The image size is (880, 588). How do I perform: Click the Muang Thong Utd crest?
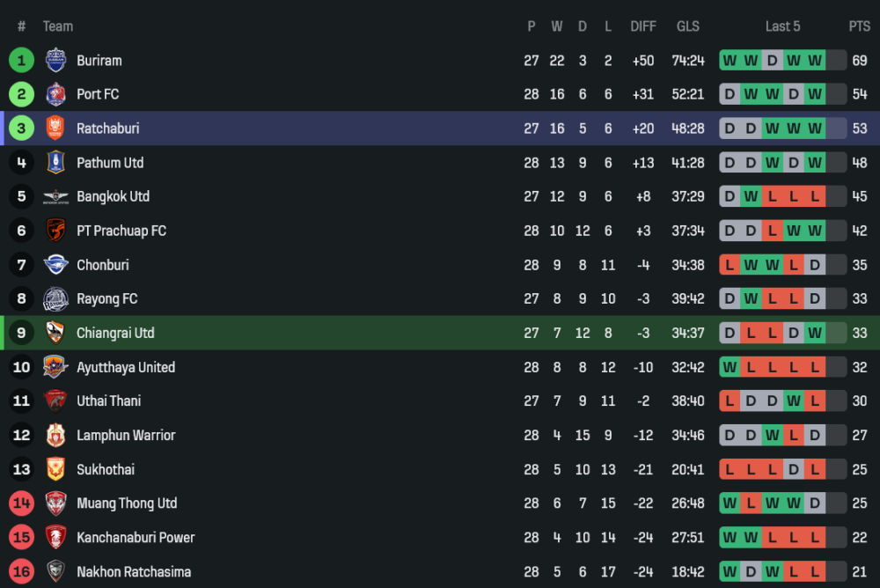click(x=55, y=503)
